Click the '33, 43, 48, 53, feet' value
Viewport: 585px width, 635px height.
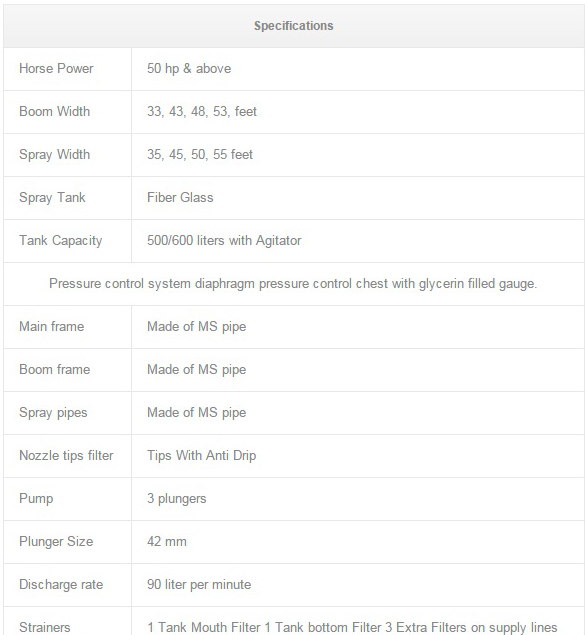[x=202, y=111]
